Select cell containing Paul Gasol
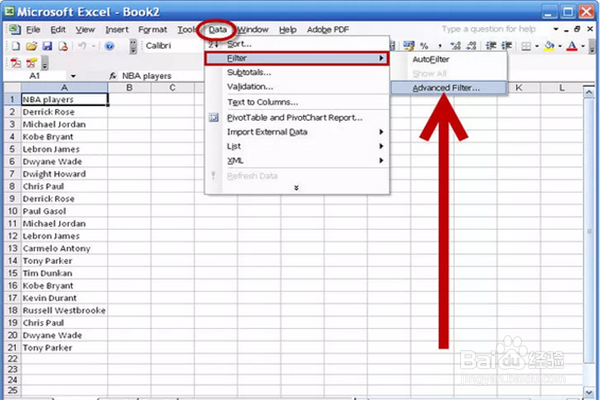This screenshot has width=600, height=400. click(64, 211)
